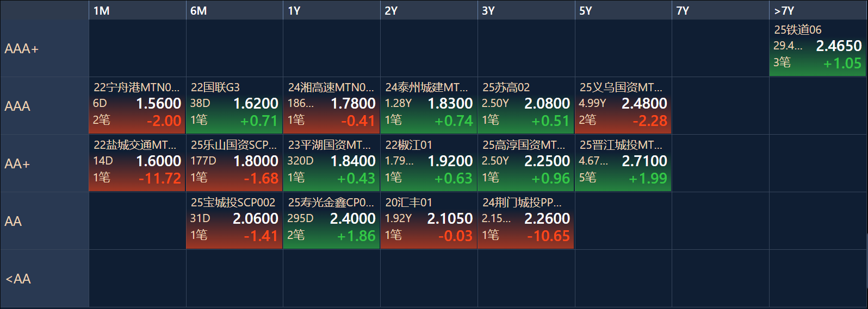This screenshot has height=309, width=868.
Task: Open the 25铁道06 bond cell
Action: pos(817,48)
